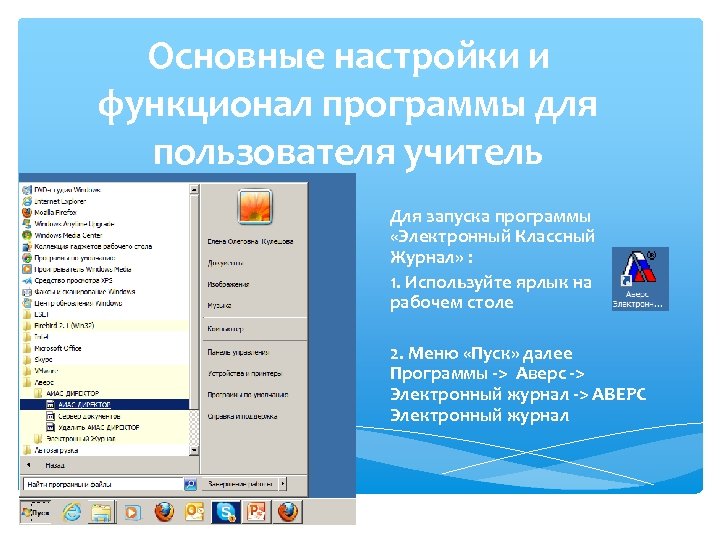Click Firefox taskbar icon beside Outlook
720x540 pixels.
pos(164,512)
